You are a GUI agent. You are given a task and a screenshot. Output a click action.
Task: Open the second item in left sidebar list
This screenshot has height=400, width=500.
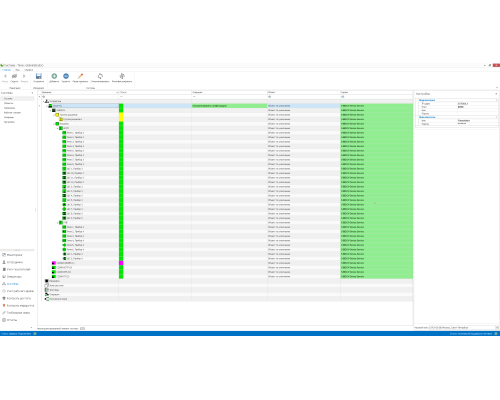[9, 103]
